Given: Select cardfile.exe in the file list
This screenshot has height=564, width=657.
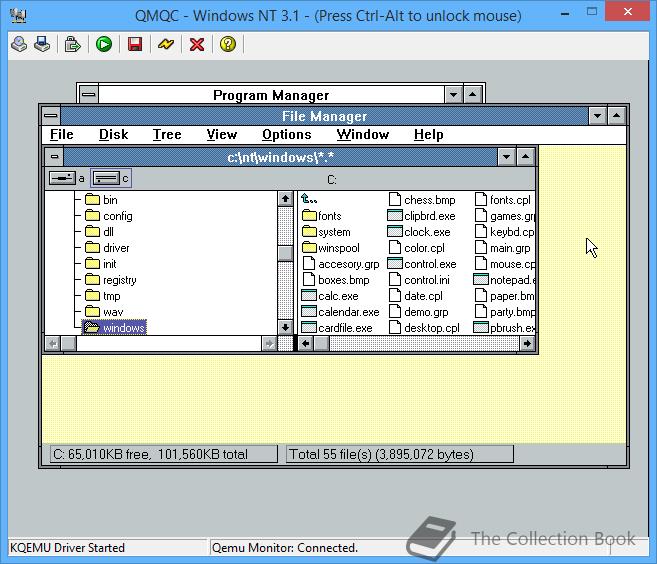Looking at the screenshot, I should tap(337, 328).
